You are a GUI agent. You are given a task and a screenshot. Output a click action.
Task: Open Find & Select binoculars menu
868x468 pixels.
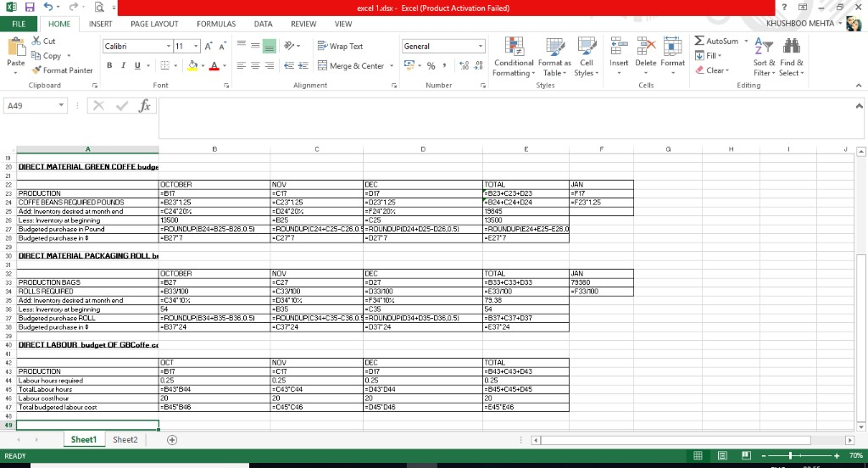coord(791,57)
